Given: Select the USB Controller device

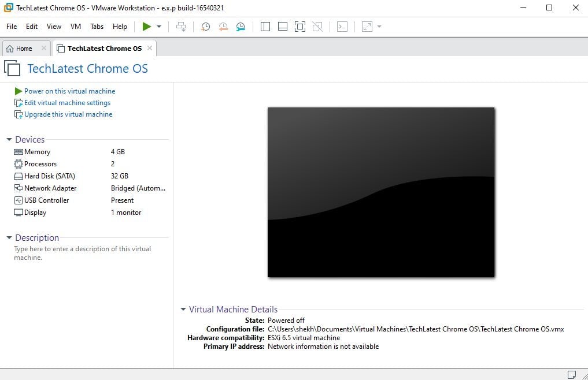Looking at the screenshot, I should (x=90, y=200).
